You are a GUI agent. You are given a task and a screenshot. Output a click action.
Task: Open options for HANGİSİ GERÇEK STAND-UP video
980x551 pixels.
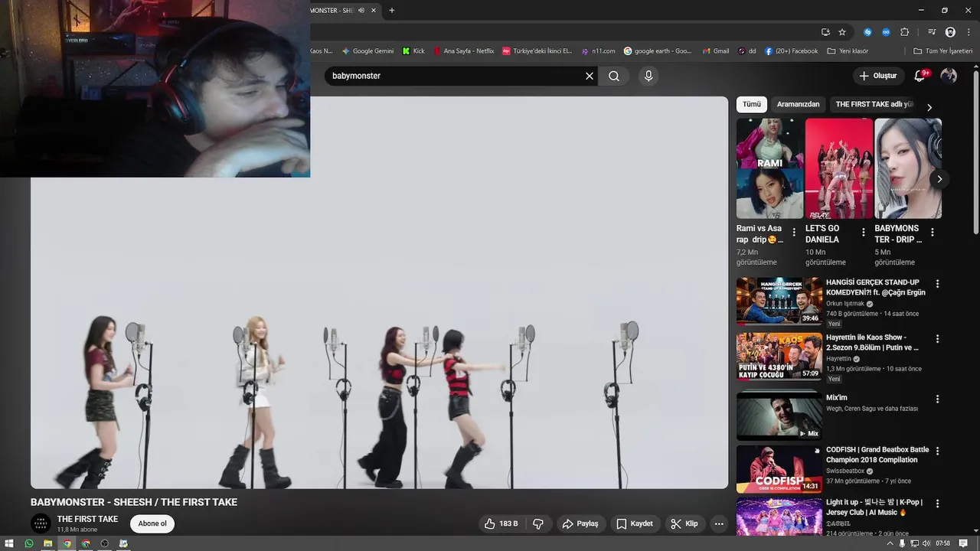coord(937,284)
